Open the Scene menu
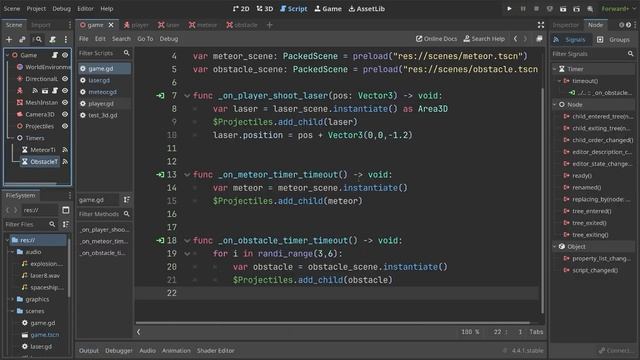640x360 pixels. click(x=11, y=9)
